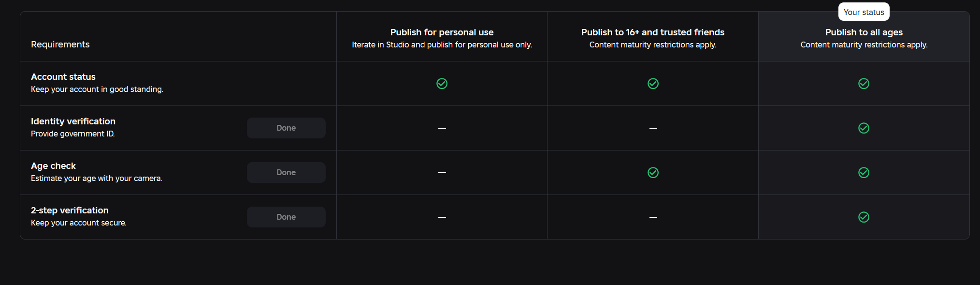
Task: Click the Requirements column heading
Action: coord(60,45)
